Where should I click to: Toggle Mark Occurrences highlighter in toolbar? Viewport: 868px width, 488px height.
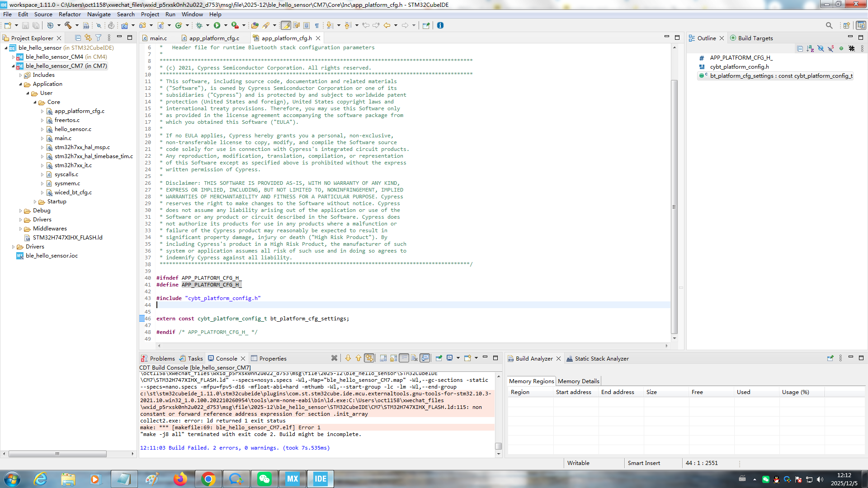point(285,25)
